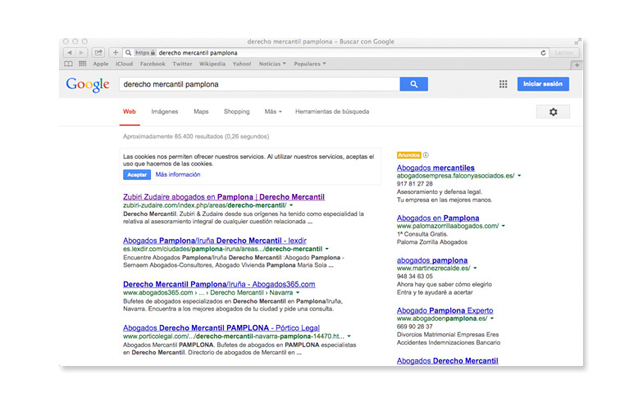
Task: Click the phone number 917 81 27 28
Action: (x=415, y=184)
